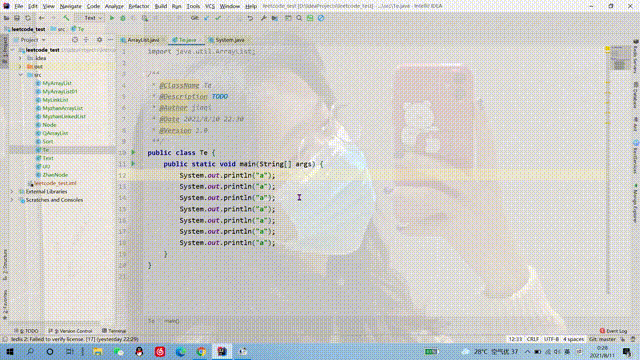Expand the .idea folder
Image resolution: width=640 pixels, height=360 pixels.
click(x=20, y=58)
